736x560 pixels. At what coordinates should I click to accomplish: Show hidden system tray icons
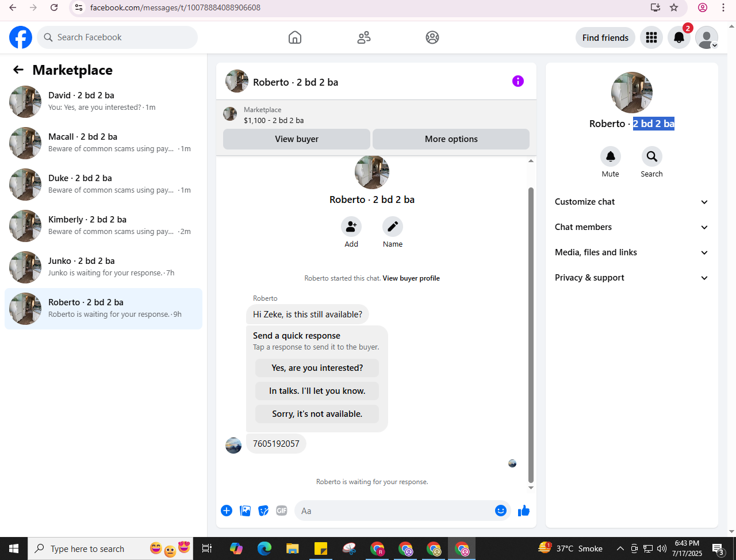[620, 549]
